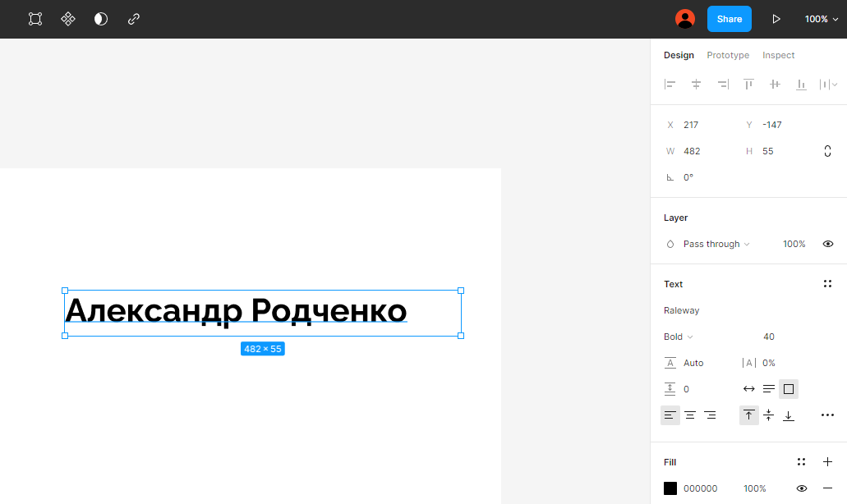Screen dimensions: 847x504
Task: Click the Edit object icon in top toolbar
Action: pos(35,19)
